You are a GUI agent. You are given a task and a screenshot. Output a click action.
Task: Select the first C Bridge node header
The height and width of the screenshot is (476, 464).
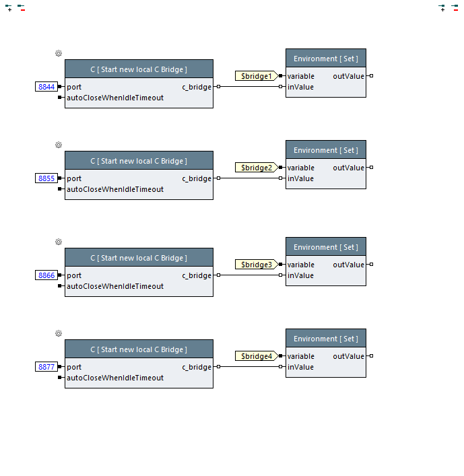click(139, 69)
